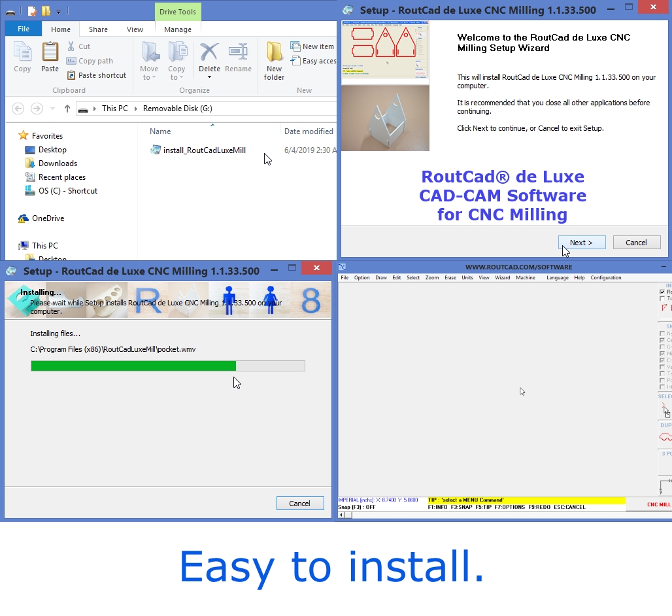Click the Rename icon in the Organize group

click(x=239, y=52)
